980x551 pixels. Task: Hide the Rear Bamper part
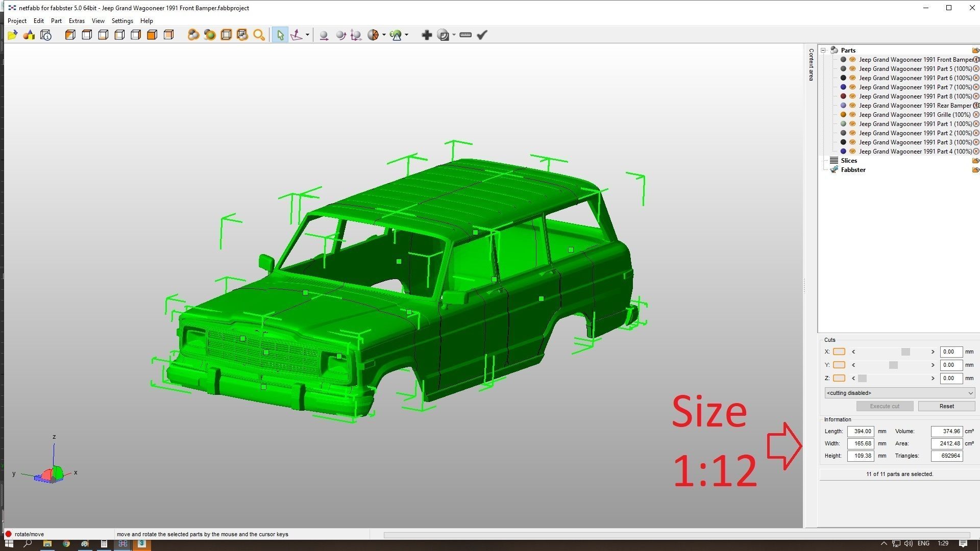click(852, 106)
